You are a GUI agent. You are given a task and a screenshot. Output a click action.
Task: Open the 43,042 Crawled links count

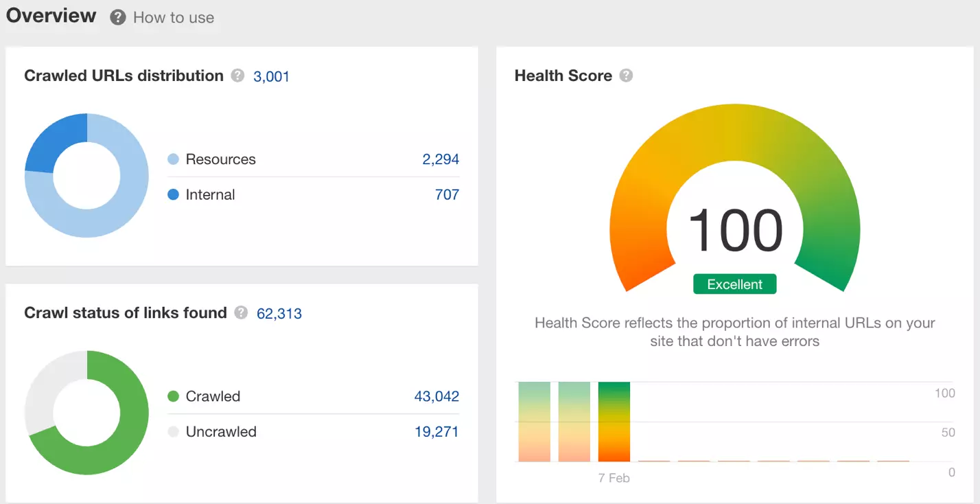pyautogui.click(x=436, y=396)
